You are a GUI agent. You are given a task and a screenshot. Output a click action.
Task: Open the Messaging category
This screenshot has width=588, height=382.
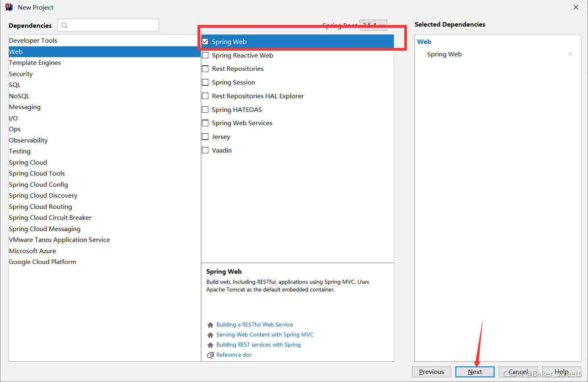[105, 107]
